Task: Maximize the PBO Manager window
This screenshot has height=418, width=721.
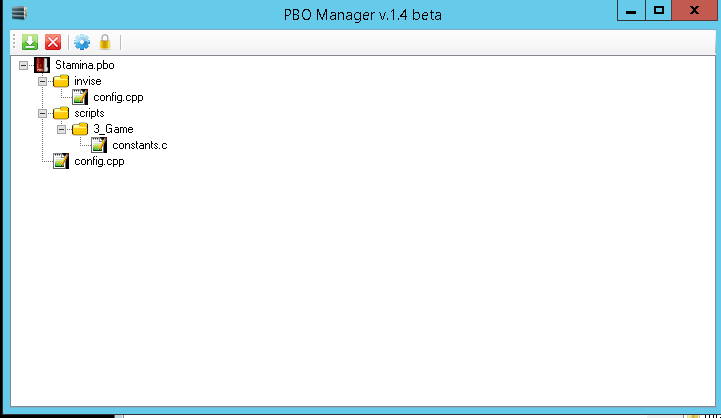Action: [x=659, y=10]
